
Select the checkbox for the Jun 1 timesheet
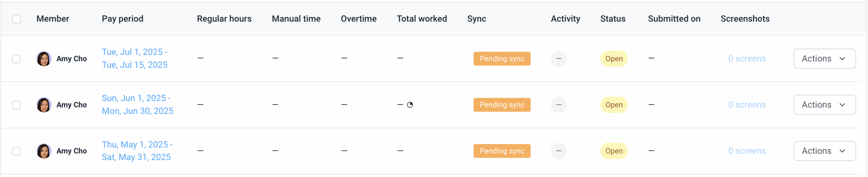(x=16, y=105)
